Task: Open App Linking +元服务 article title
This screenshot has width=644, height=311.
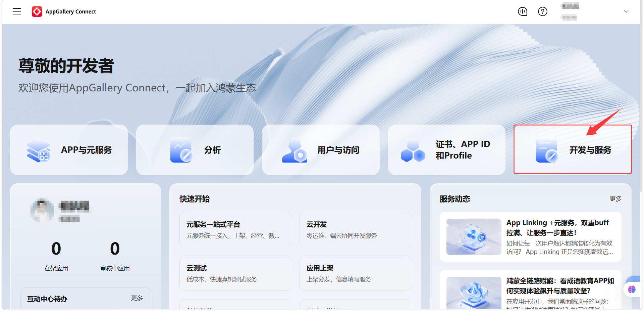Action: pos(557,228)
